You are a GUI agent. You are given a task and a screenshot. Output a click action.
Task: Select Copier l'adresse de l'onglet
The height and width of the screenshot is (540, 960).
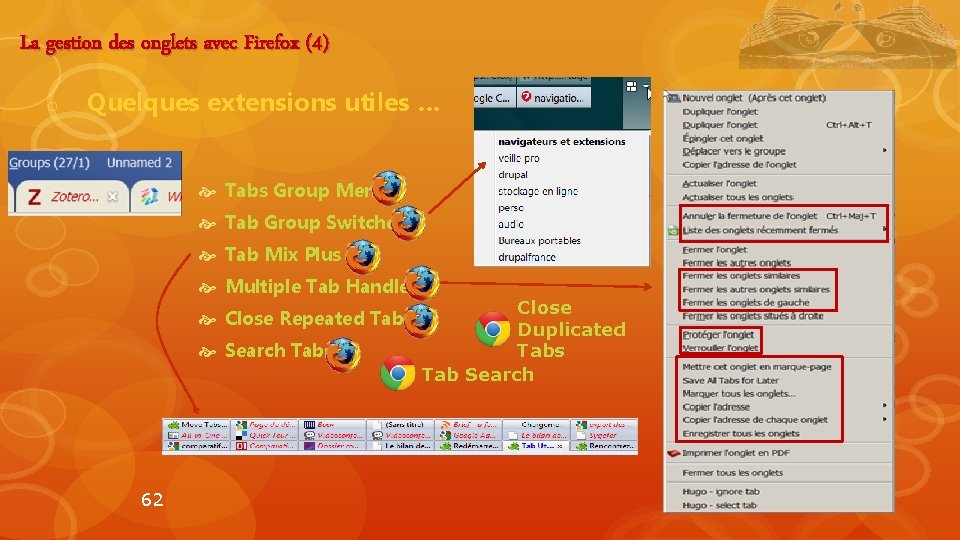739,165
